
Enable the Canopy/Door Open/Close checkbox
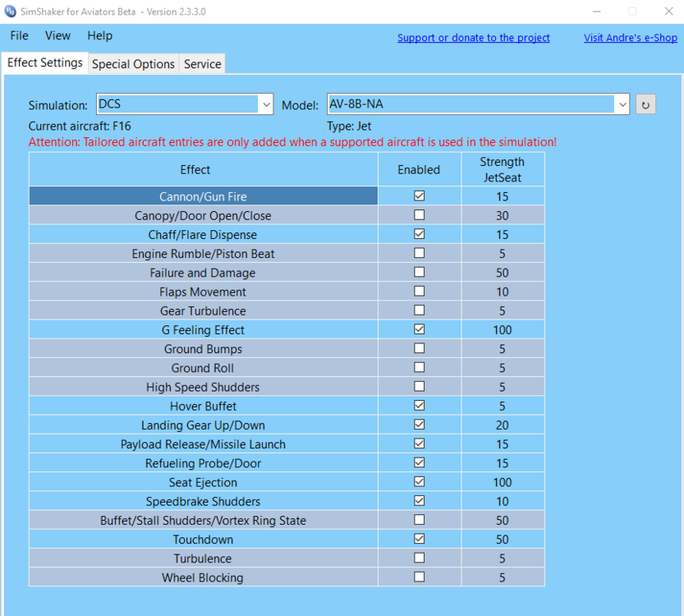click(x=420, y=215)
